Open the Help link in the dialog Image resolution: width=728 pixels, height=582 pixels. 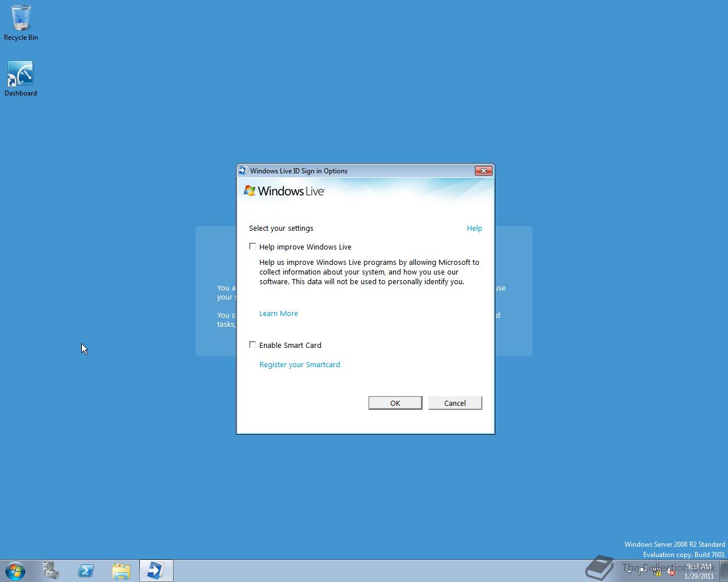coord(474,228)
